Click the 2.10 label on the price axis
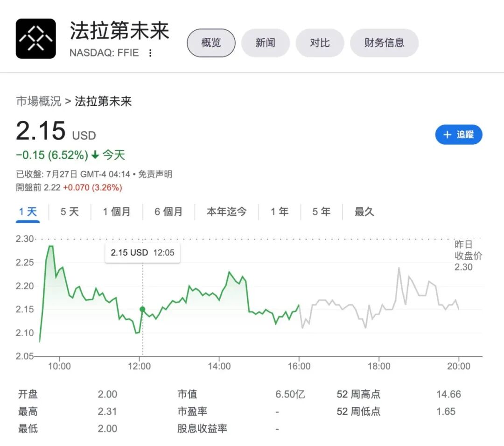 pos(25,333)
